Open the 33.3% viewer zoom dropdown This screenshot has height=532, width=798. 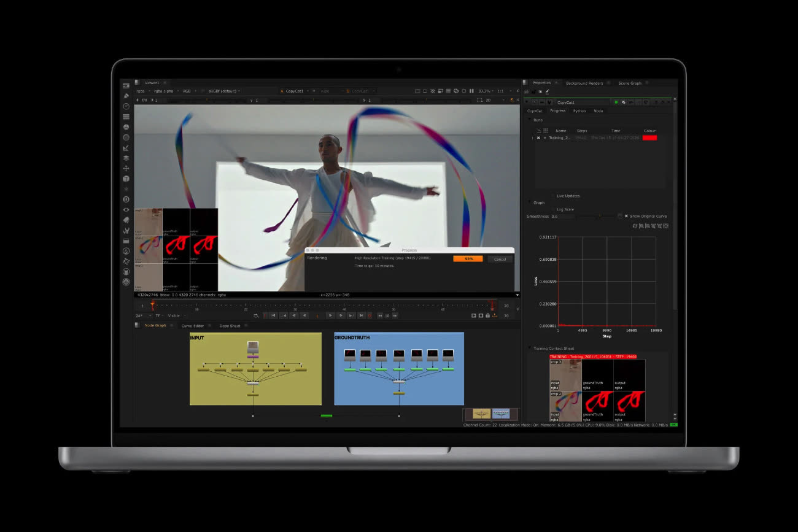[x=486, y=91]
